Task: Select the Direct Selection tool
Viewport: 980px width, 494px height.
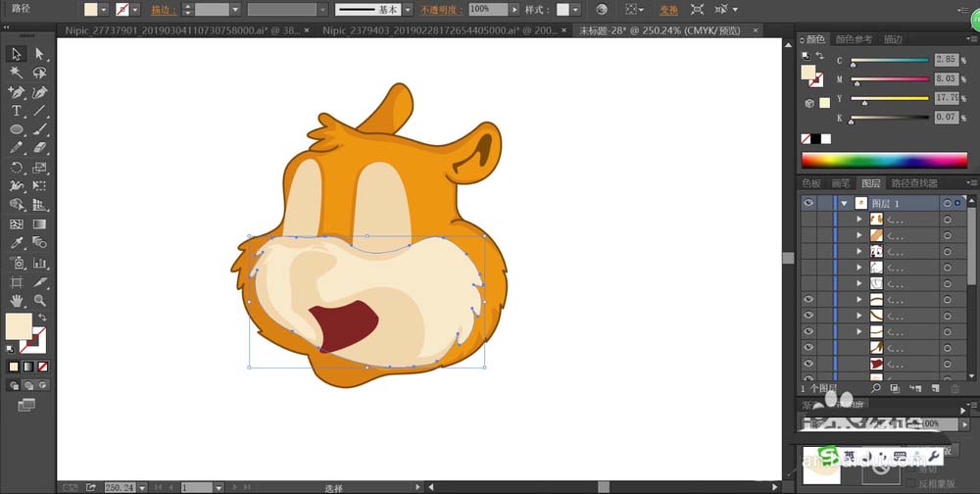Action: (40, 54)
